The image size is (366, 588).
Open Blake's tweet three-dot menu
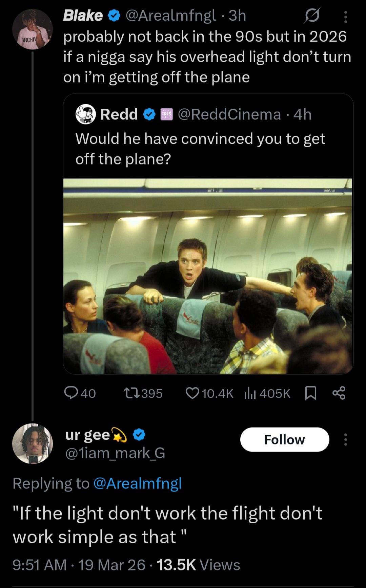[345, 17]
